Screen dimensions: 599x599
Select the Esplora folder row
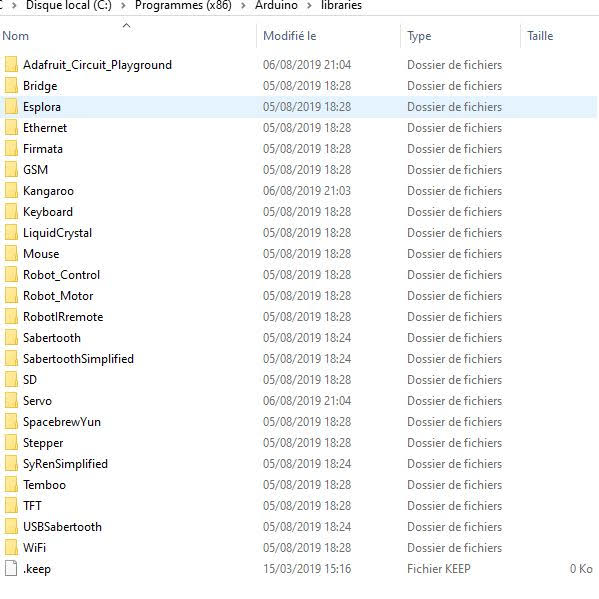298,107
